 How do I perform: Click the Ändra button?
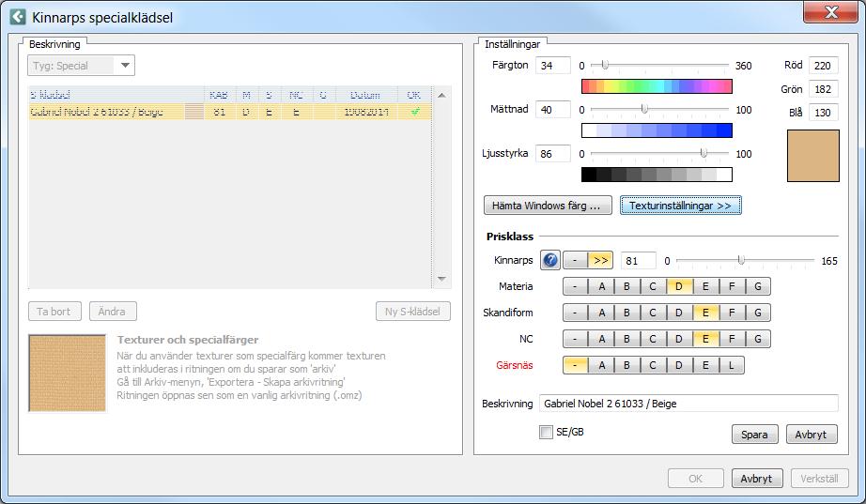coord(112,312)
